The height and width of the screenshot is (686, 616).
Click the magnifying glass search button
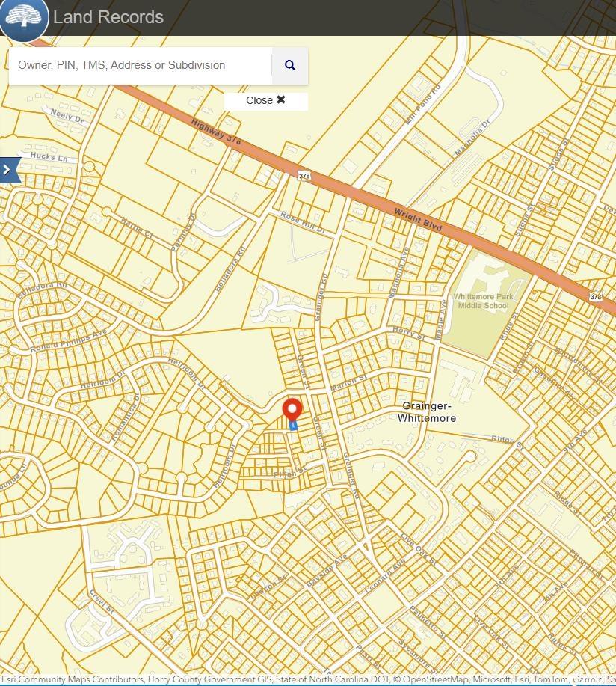point(290,65)
